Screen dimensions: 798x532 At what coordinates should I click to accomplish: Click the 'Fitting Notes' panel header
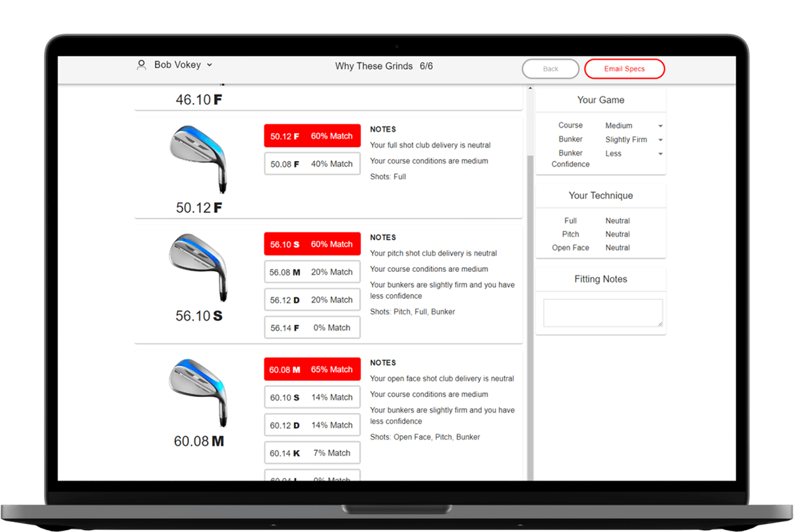pyautogui.click(x=600, y=279)
